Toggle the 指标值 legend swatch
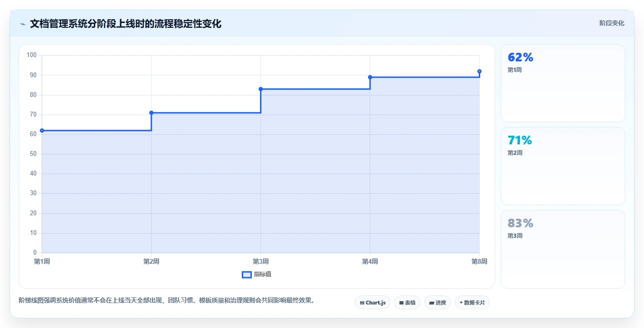Viewport: 644px width, 328px height. pos(247,274)
